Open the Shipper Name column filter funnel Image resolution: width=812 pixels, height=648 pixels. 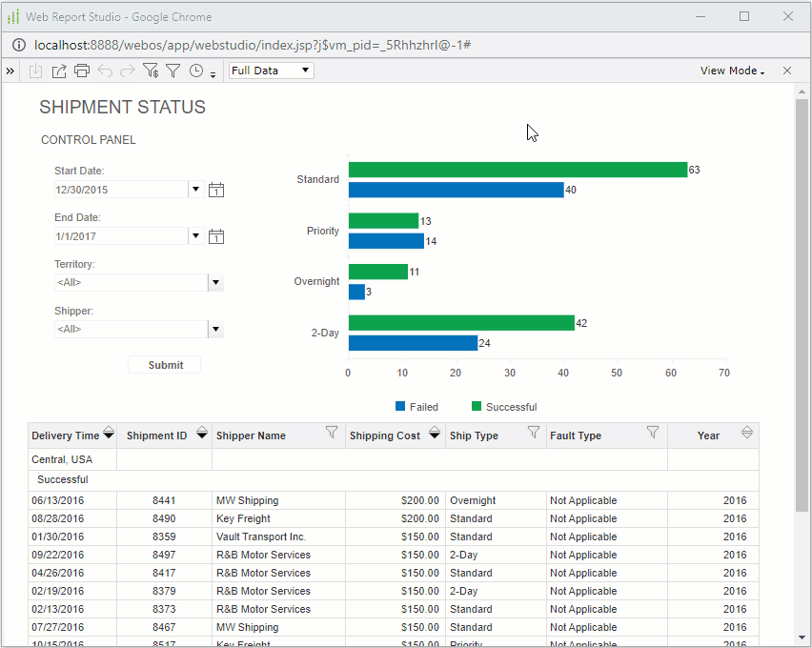(331, 433)
